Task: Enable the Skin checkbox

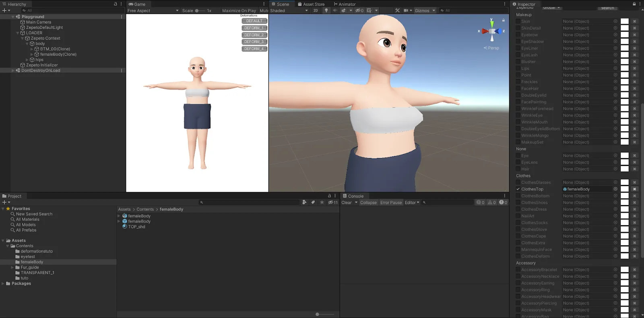Action: coord(518,21)
